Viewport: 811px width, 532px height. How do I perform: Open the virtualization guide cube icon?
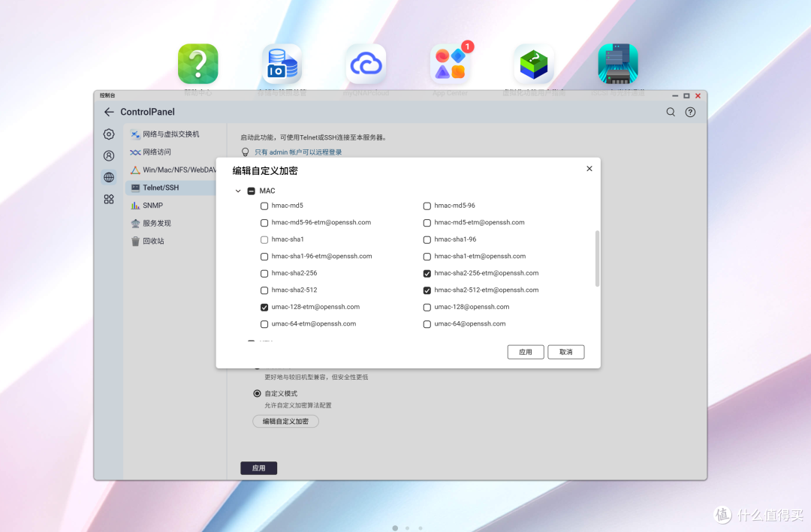pyautogui.click(x=534, y=64)
